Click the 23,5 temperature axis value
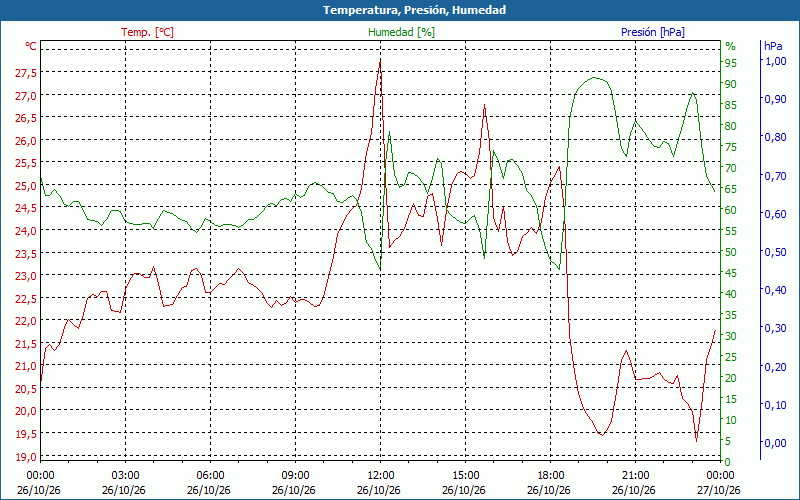 click(x=26, y=253)
